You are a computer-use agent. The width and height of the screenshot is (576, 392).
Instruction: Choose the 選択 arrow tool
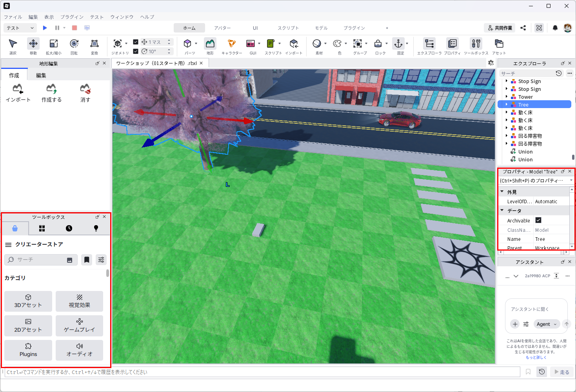click(x=13, y=47)
